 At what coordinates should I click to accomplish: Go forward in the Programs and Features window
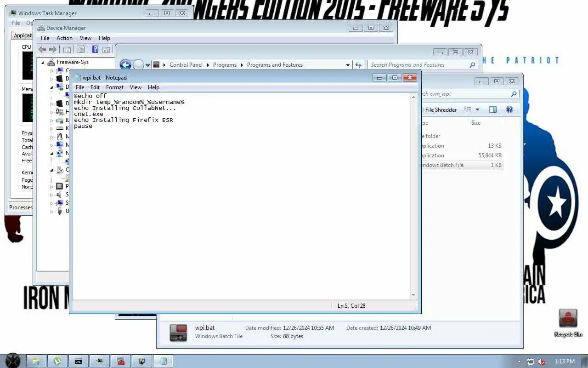pyautogui.click(x=138, y=65)
